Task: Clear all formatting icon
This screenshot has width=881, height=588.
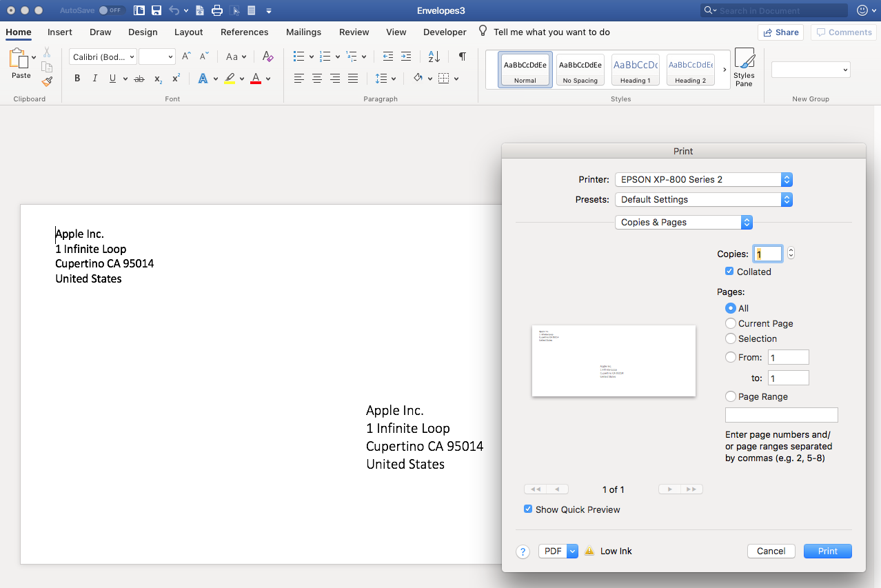Action: 268,57
